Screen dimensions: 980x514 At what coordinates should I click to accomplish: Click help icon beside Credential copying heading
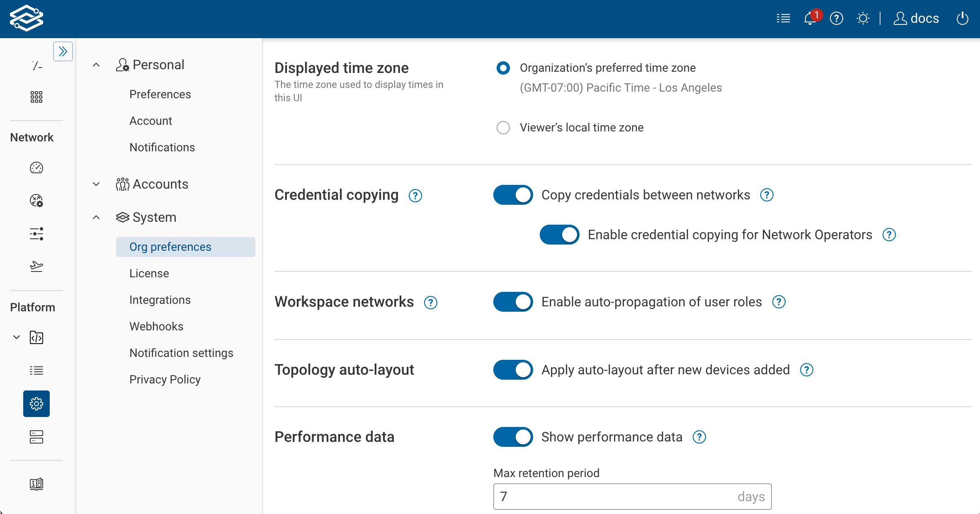[x=415, y=196]
